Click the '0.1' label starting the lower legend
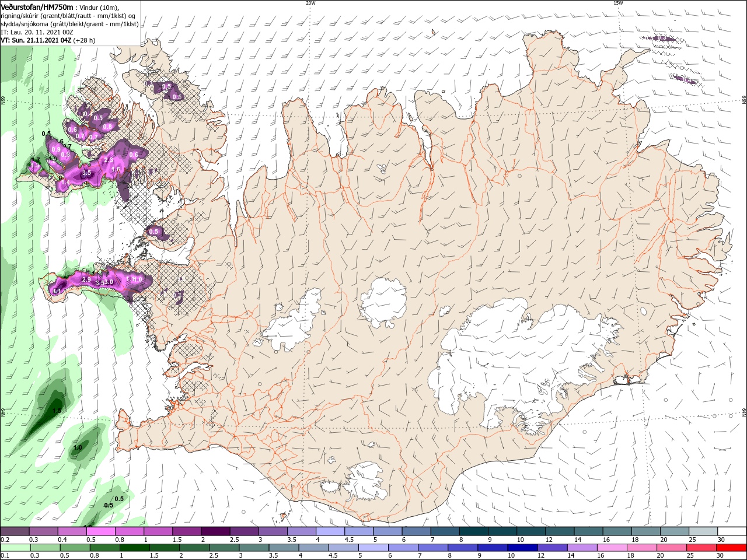This screenshot has width=747, height=560. [x=5, y=556]
